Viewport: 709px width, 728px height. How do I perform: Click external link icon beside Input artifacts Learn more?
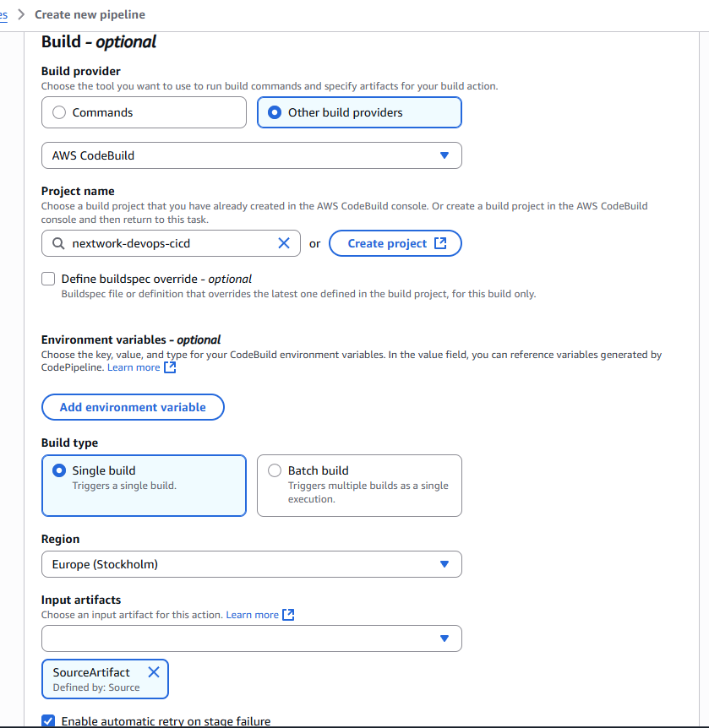[x=289, y=615]
